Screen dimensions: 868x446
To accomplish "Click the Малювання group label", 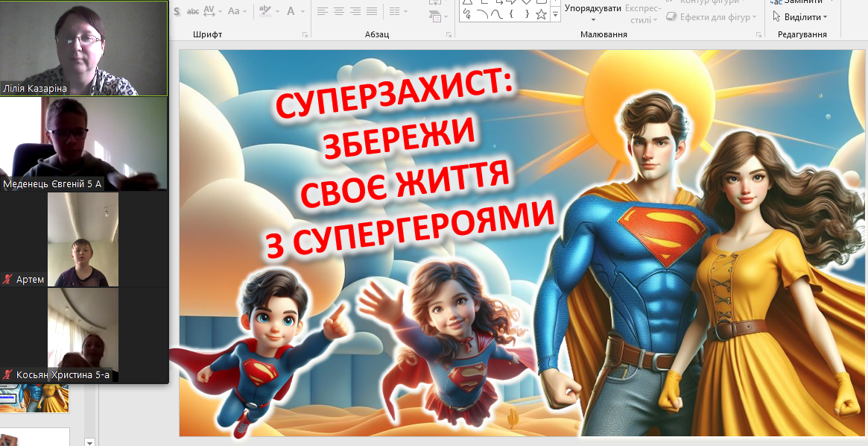I will [604, 34].
